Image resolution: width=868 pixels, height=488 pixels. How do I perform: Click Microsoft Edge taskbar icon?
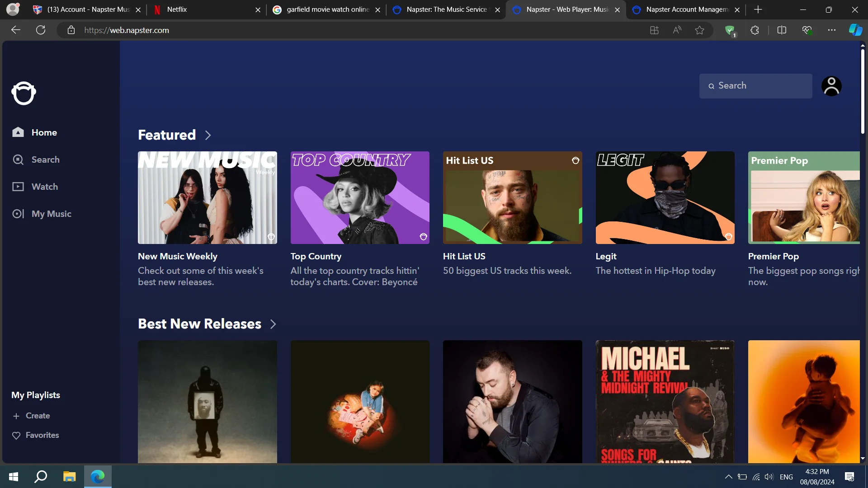98,477
